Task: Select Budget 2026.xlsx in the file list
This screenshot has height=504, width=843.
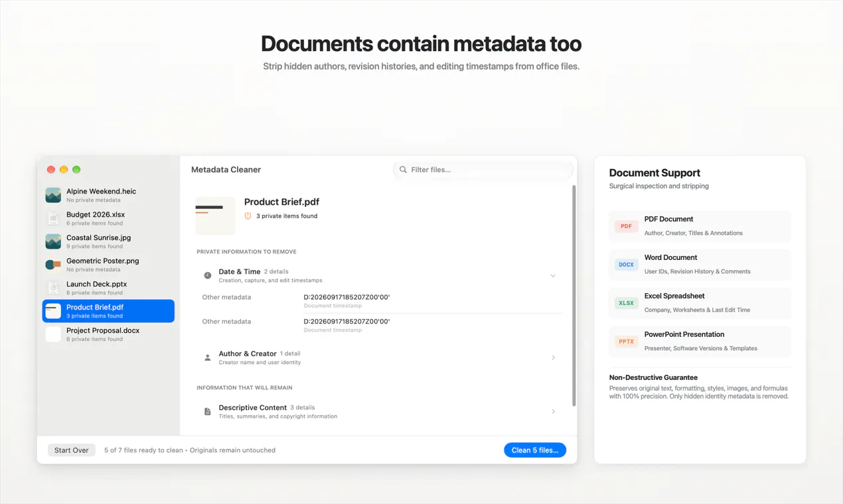Action: coord(108,218)
